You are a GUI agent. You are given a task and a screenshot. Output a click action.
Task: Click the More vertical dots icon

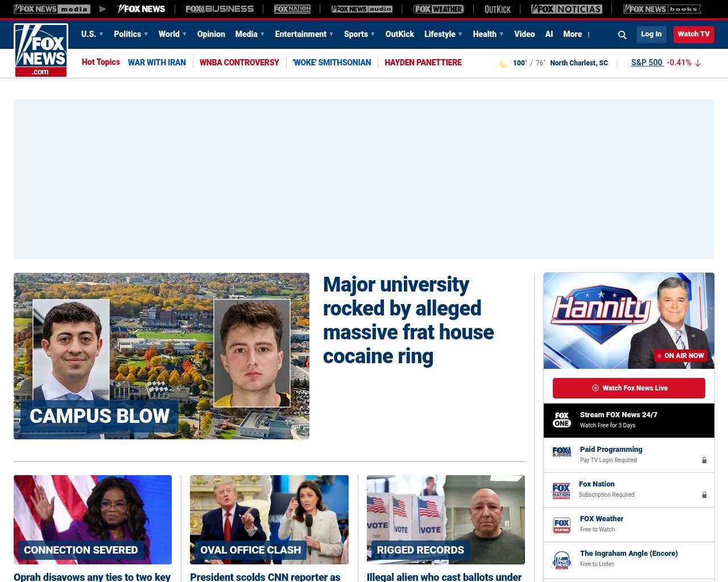point(589,35)
